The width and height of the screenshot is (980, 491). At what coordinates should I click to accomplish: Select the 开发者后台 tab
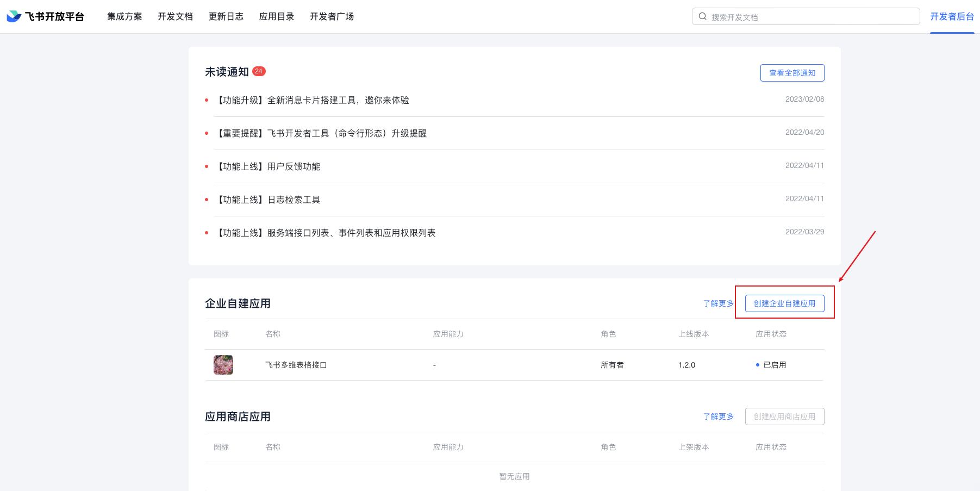coord(952,16)
